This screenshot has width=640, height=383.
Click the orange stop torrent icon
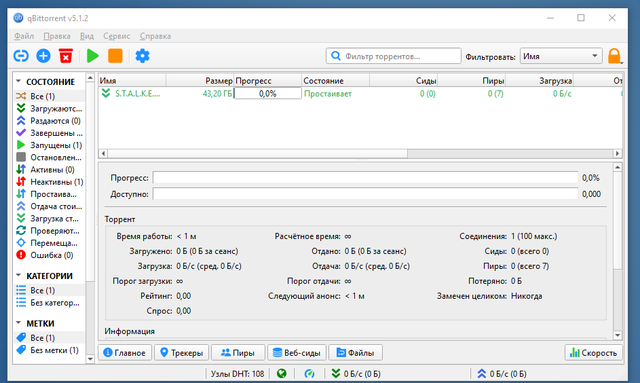(x=115, y=56)
